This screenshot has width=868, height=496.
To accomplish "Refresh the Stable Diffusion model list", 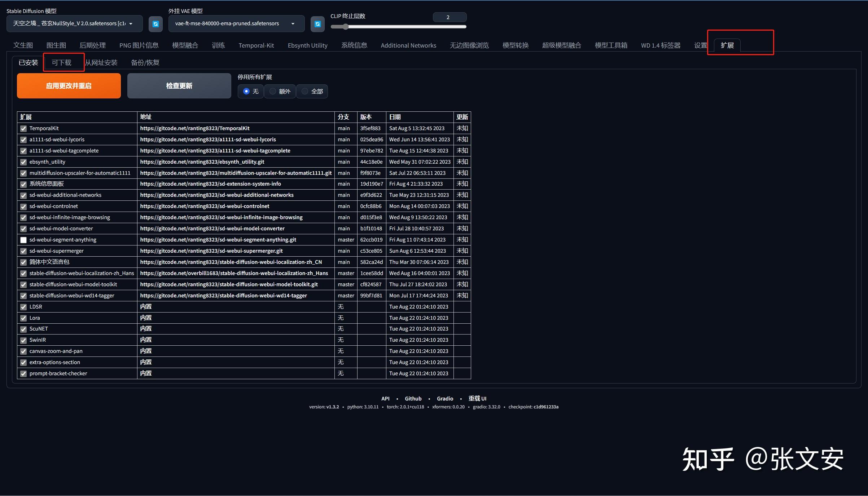I will 155,24.
